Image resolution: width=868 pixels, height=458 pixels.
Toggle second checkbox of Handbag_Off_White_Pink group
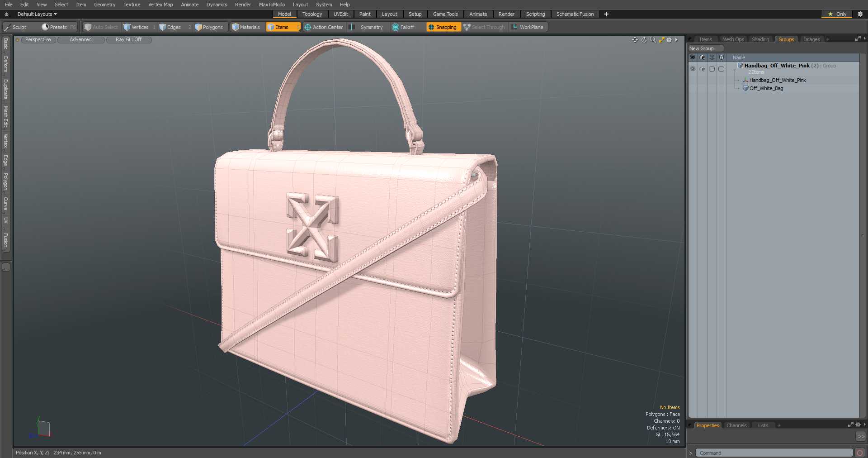[x=722, y=69]
